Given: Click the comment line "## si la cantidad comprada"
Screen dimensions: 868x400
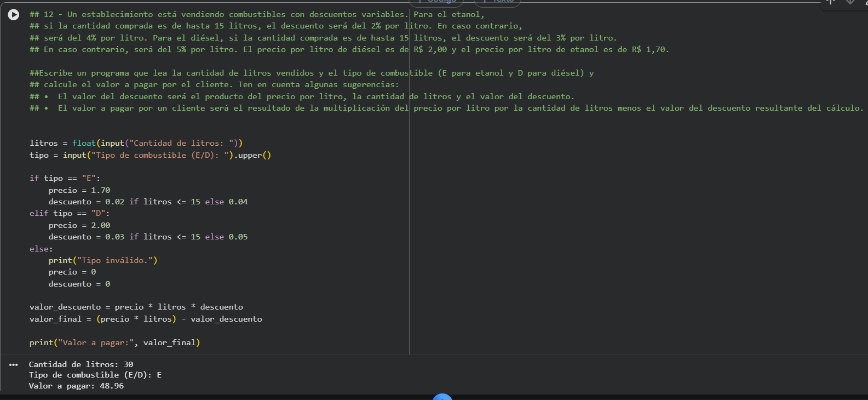Looking at the screenshot, I should point(276,26).
